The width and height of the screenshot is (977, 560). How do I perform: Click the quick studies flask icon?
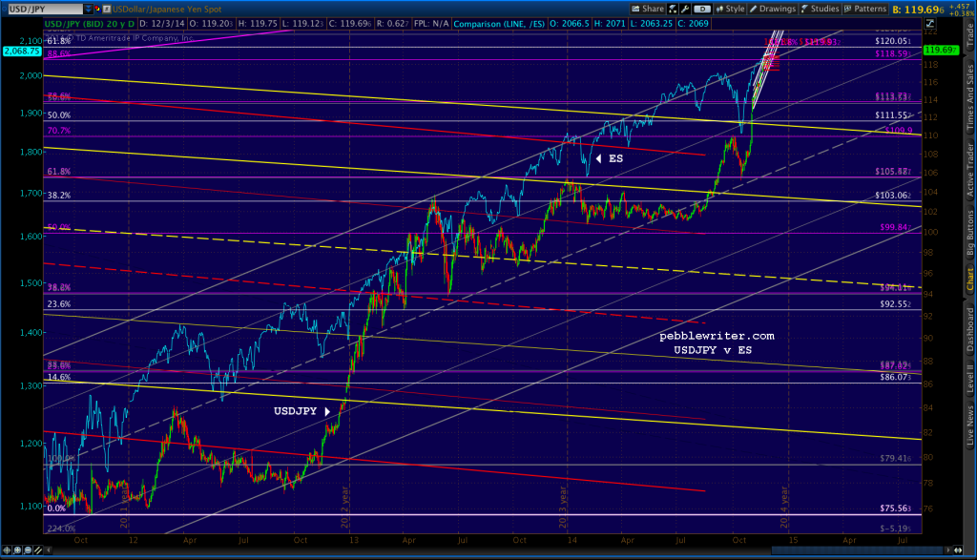[x=673, y=9]
